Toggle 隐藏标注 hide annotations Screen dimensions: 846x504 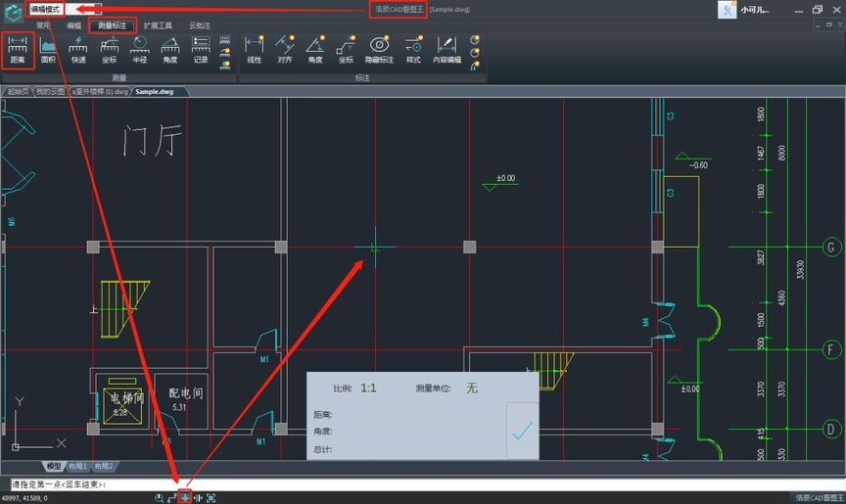tap(379, 49)
